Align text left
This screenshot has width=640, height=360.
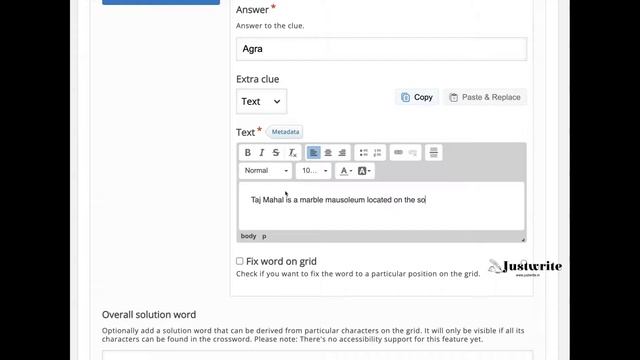click(313, 153)
